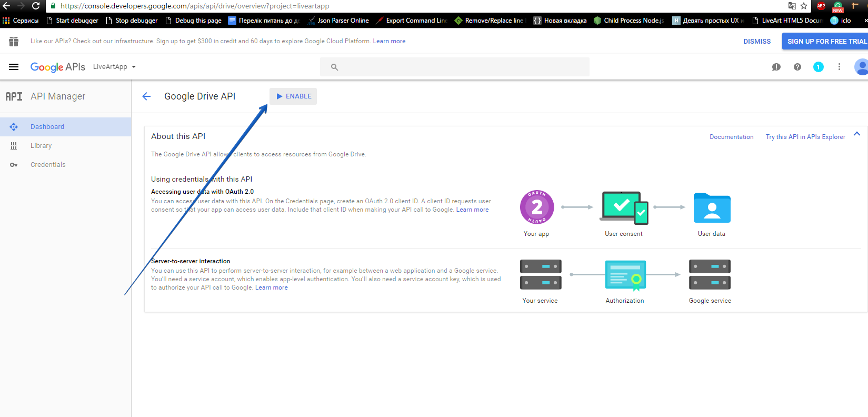Open the Json Parser Online bookmark

tap(338, 21)
